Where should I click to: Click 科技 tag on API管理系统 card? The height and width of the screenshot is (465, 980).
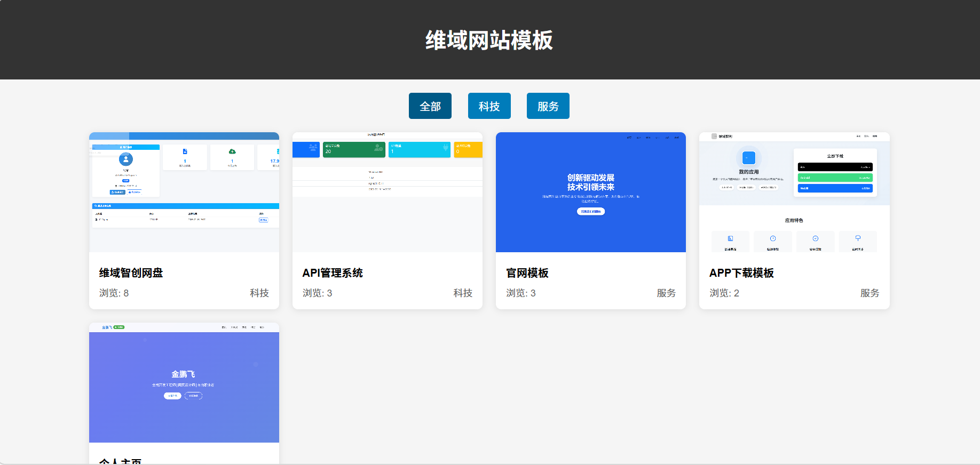(x=463, y=293)
